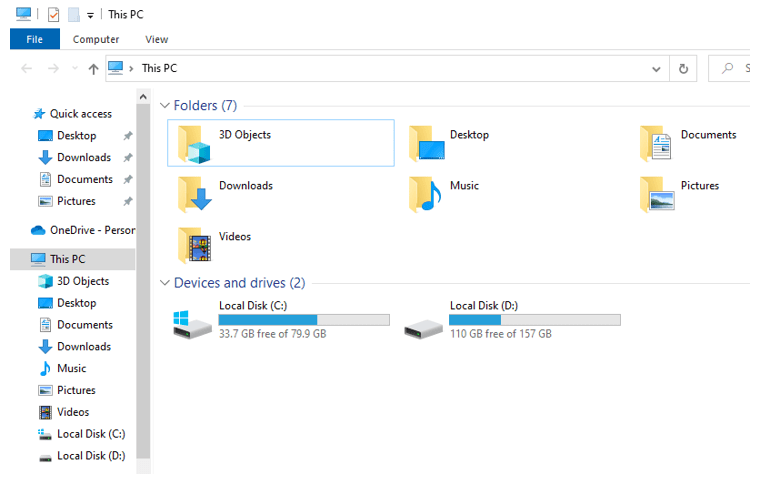Go up one level with Up arrow

click(x=93, y=69)
